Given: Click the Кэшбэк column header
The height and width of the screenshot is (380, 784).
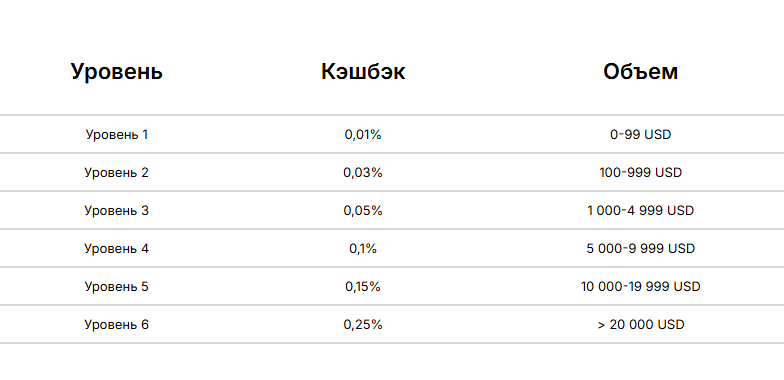Looking at the screenshot, I should click(363, 72).
